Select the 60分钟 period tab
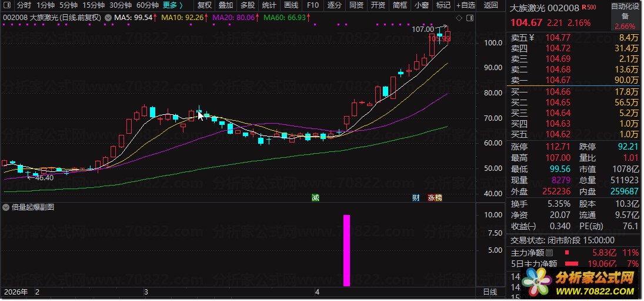This screenshot has width=644, height=301. (148, 5)
